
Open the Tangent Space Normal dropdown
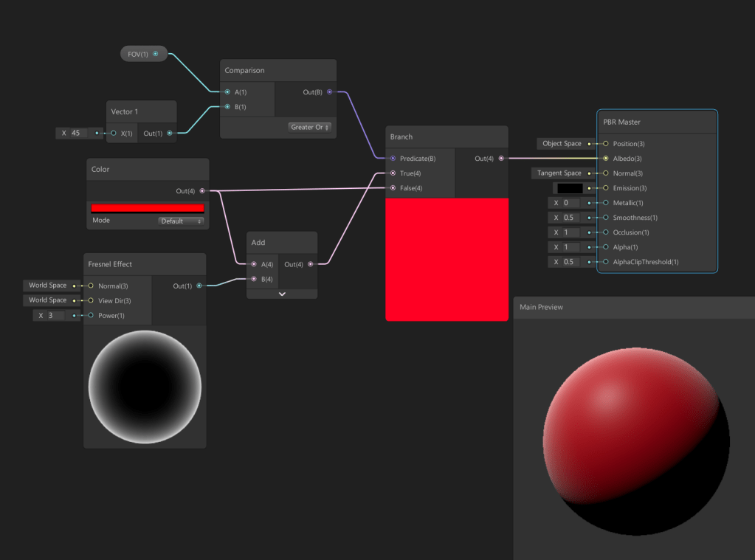[559, 173]
